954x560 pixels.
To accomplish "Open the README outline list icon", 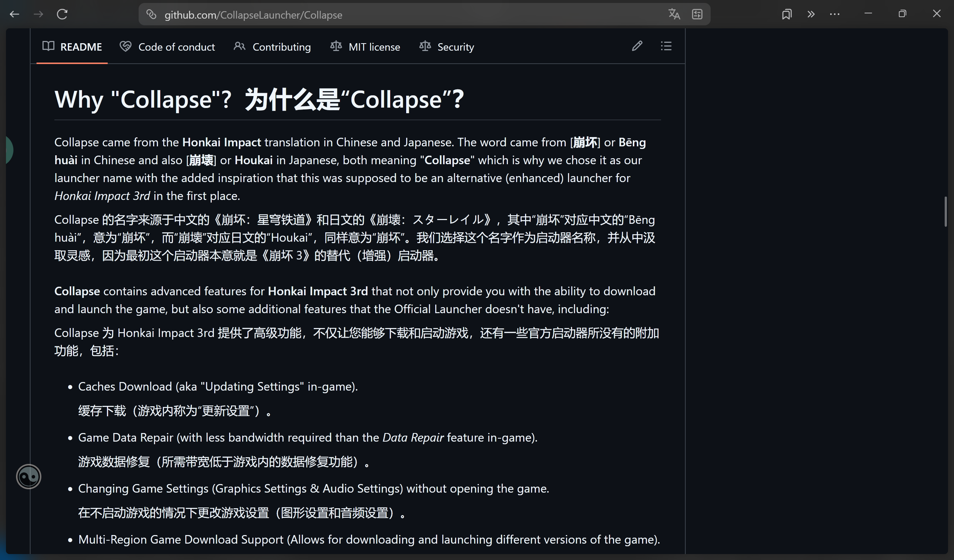I will 666,46.
